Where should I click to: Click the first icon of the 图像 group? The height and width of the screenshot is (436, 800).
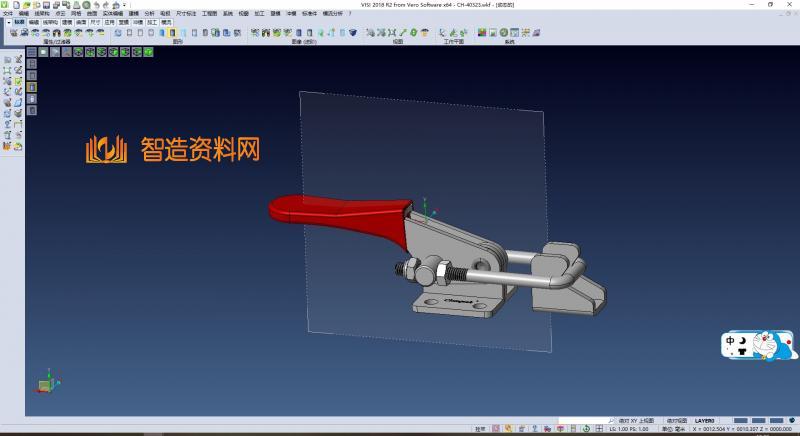pos(255,33)
